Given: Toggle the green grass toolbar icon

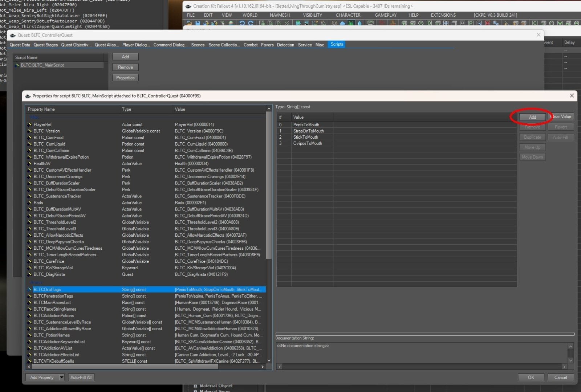Looking at the screenshot, I should (x=351, y=23).
